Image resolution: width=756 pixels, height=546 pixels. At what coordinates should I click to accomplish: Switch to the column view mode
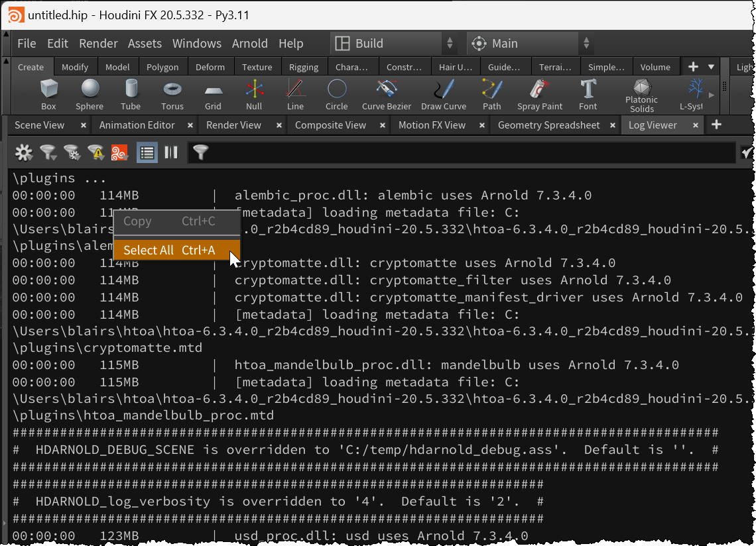[171, 153]
